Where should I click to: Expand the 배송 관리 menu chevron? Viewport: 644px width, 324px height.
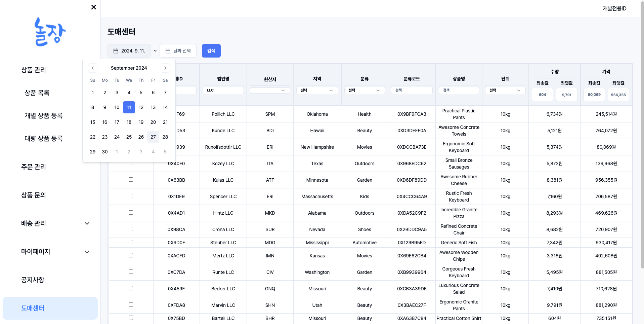pos(87,223)
